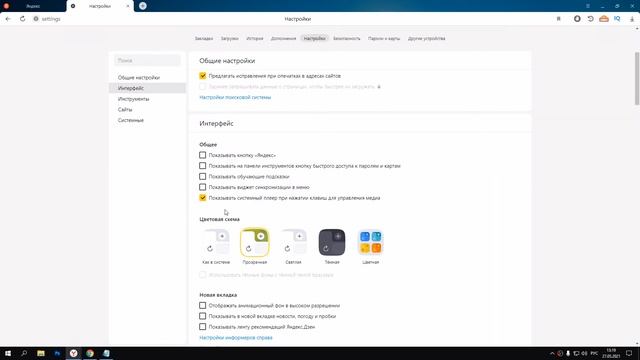This screenshot has width=640, height=360.
Task: Choose the Светлая color scheme
Action: tap(293, 242)
